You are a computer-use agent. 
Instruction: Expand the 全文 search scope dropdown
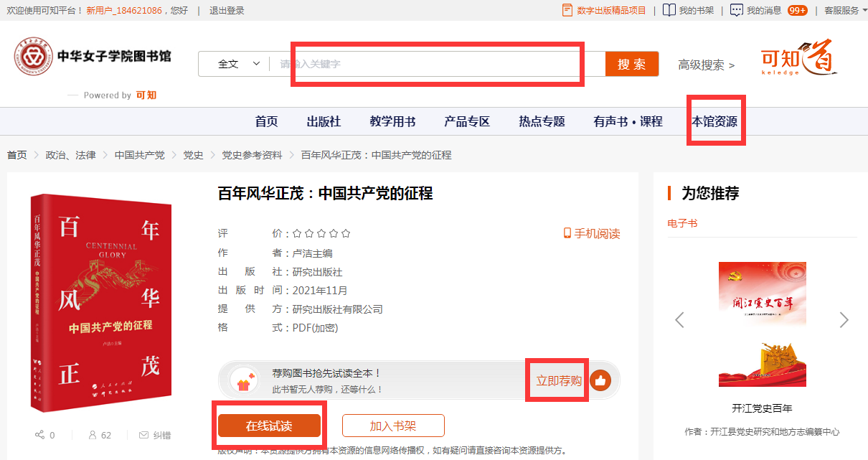click(x=239, y=64)
